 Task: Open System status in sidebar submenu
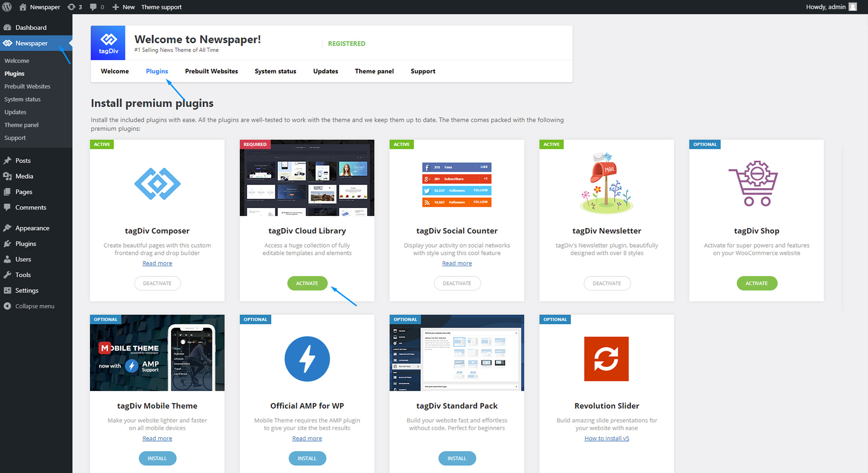click(x=22, y=100)
